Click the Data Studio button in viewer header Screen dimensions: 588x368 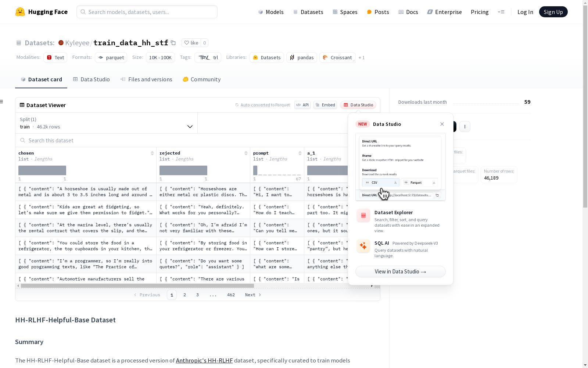click(358, 105)
